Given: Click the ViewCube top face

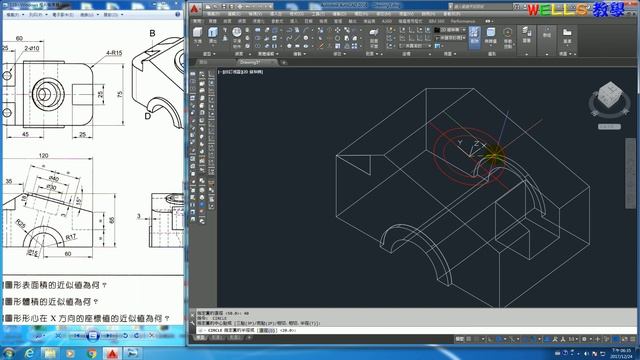Looking at the screenshot, I should click(611, 89).
